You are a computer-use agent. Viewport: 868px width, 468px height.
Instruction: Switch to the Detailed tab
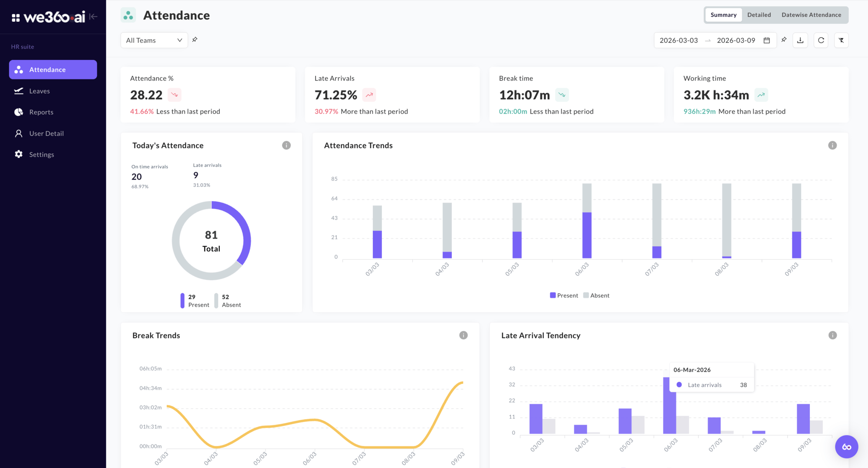tap(759, 15)
